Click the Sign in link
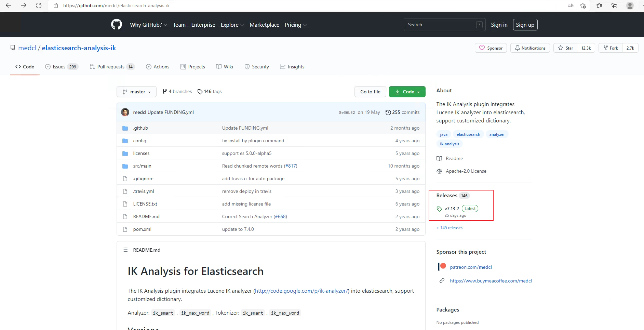Viewport: 644px width, 330px height. coord(499,25)
